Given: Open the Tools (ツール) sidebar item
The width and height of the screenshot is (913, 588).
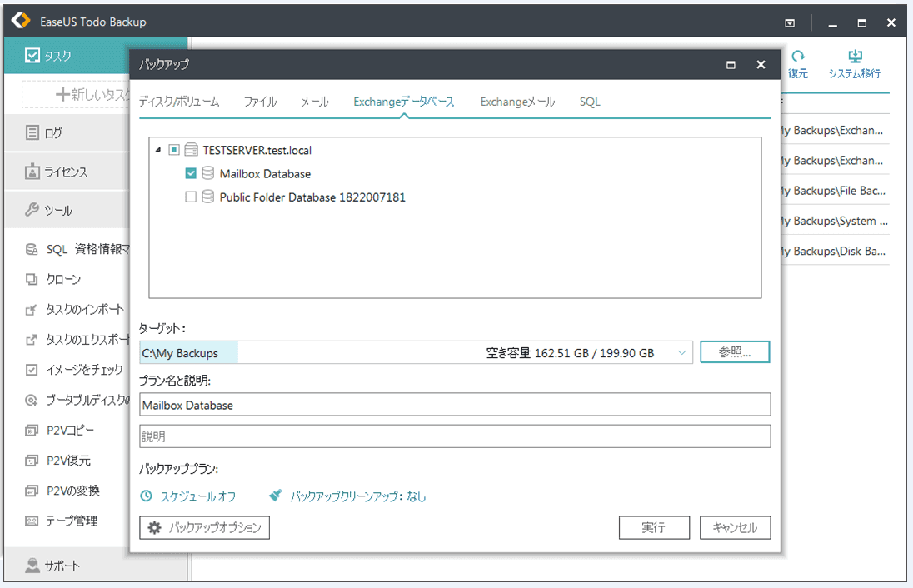Looking at the screenshot, I should [67, 210].
